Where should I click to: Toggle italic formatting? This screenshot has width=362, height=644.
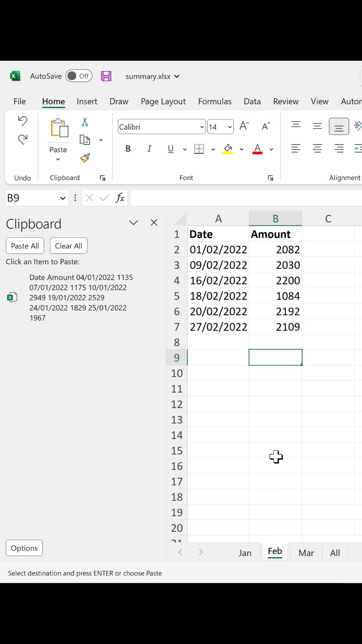(149, 149)
